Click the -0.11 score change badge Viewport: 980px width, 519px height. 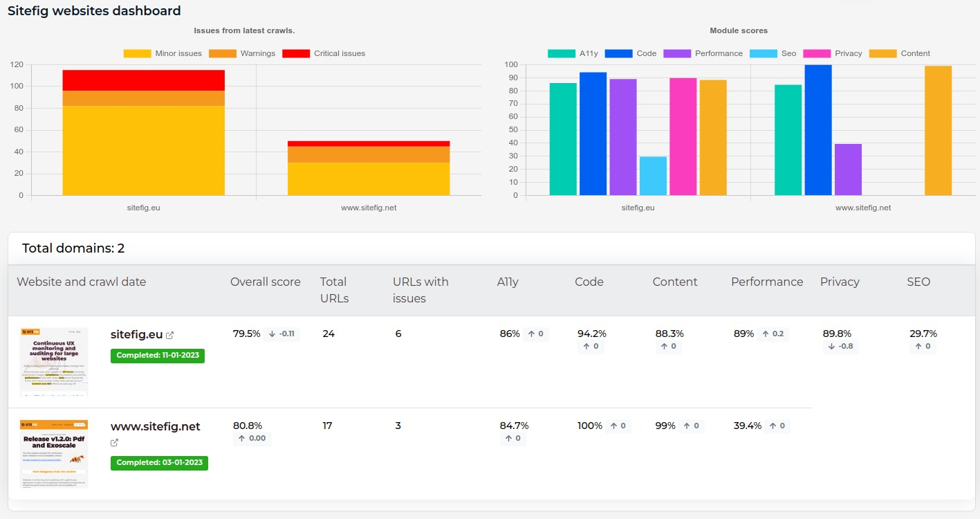click(281, 334)
